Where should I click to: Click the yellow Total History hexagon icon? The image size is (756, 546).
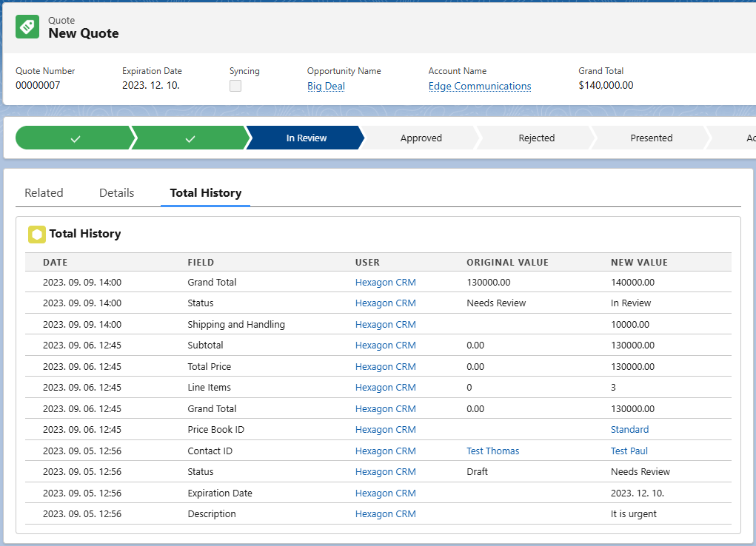coord(37,235)
